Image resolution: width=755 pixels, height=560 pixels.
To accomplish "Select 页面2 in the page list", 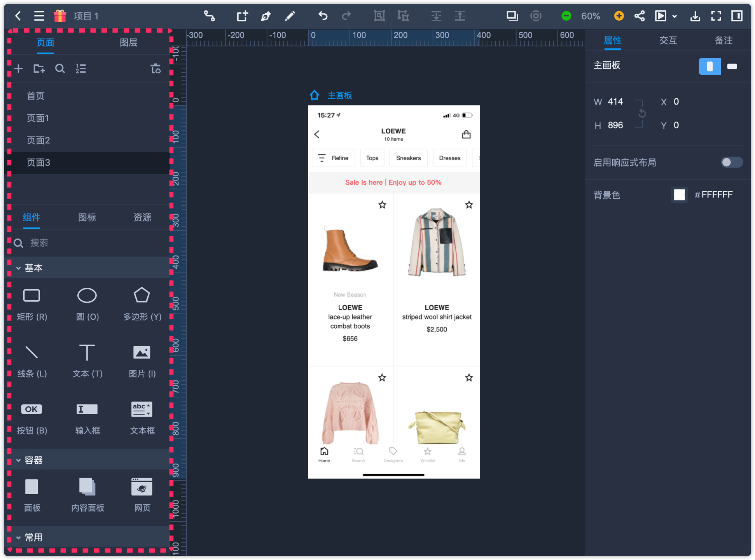I will click(38, 140).
